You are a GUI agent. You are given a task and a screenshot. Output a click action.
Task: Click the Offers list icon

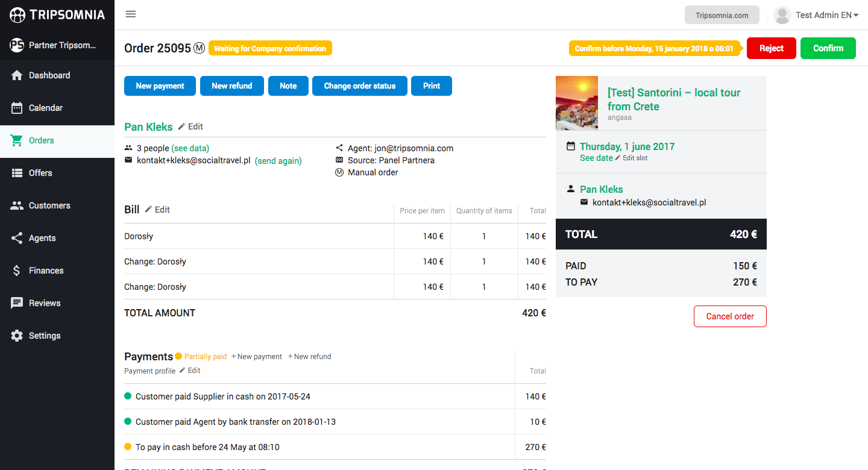[x=17, y=173]
